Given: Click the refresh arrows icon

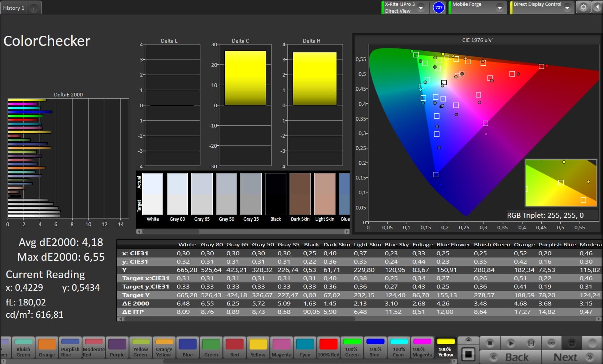Looking at the screenshot, I should (x=572, y=343).
